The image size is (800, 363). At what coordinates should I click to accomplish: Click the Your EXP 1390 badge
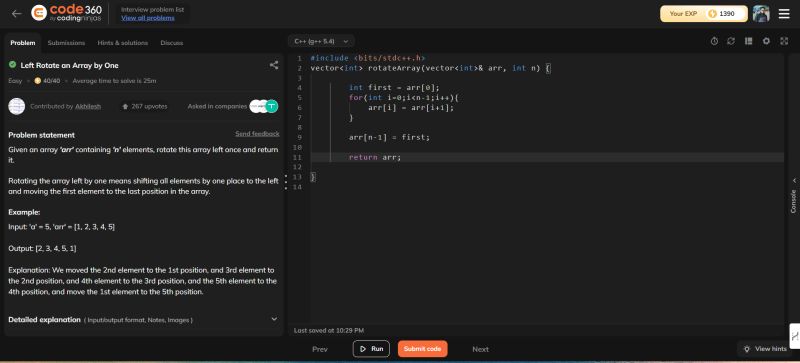click(704, 14)
